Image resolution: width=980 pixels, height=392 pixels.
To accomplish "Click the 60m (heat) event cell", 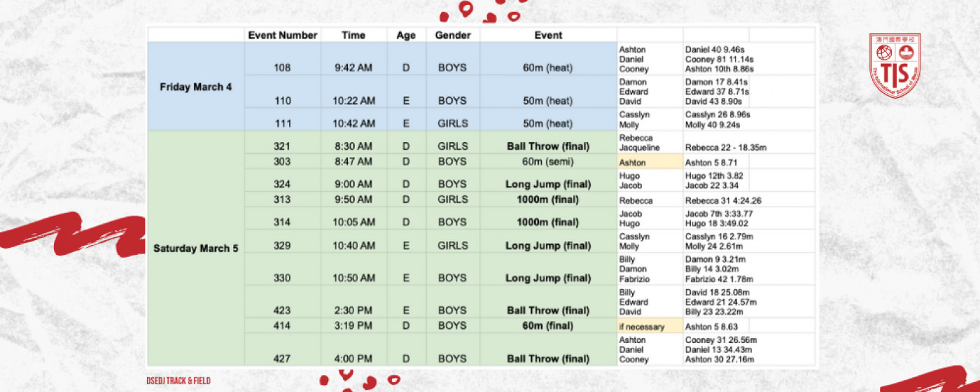I will click(x=547, y=69).
